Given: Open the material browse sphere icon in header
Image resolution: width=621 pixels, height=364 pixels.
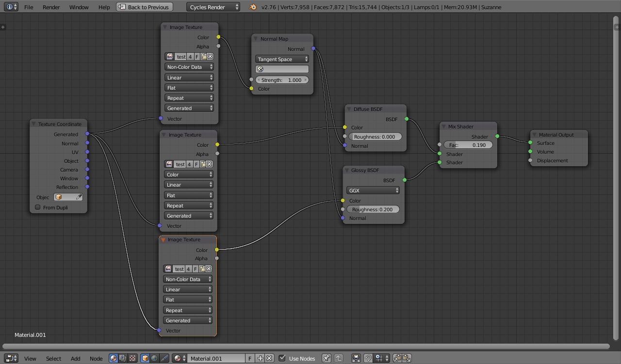Looking at the screenshot, I should pyautogui.click(x=179, y=358).
